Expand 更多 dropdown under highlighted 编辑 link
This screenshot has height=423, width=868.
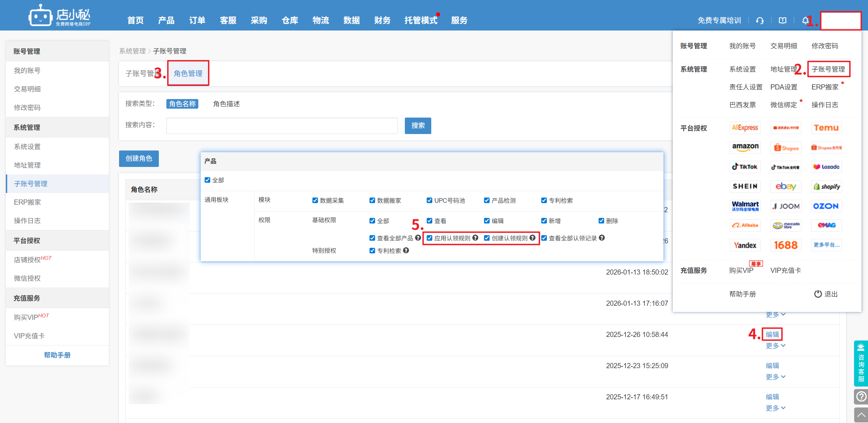(775, 346)
